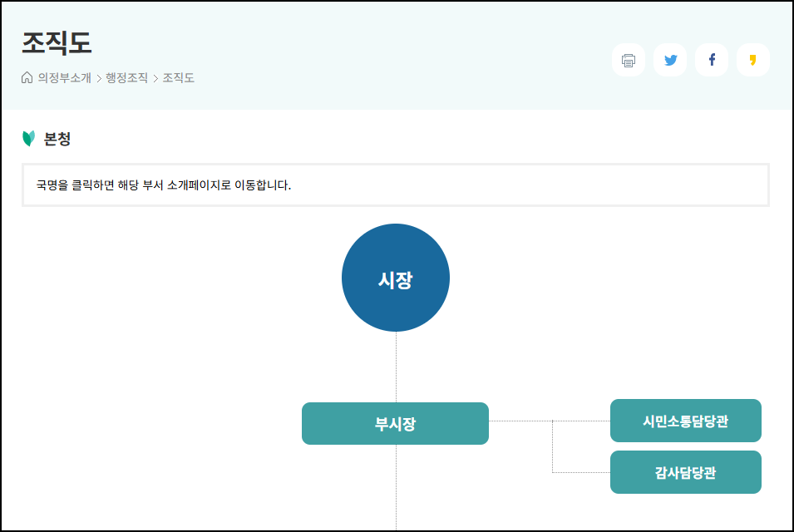Click the printer share icon
The image size is (794, 532).
(x=628, y=59)
